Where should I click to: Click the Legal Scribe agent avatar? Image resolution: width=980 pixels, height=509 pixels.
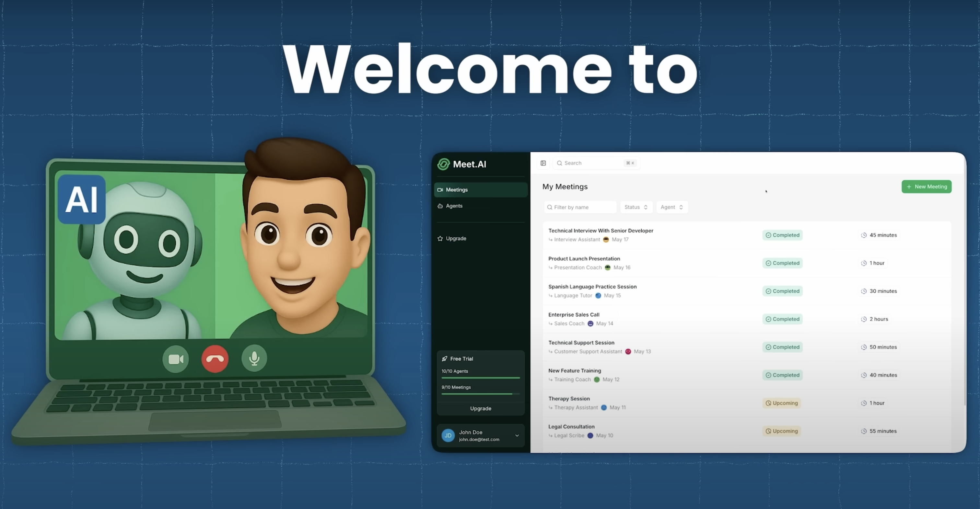590,435
